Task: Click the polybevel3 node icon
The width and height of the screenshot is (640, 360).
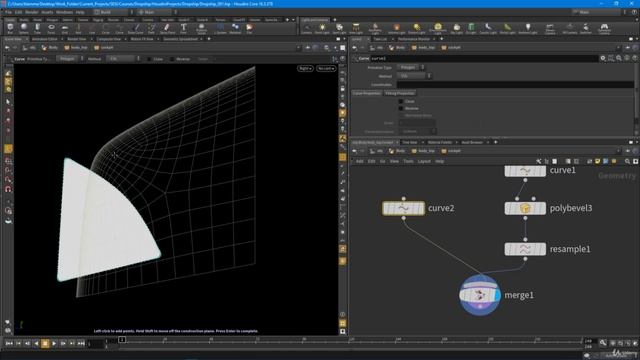Action: [525, 208]
